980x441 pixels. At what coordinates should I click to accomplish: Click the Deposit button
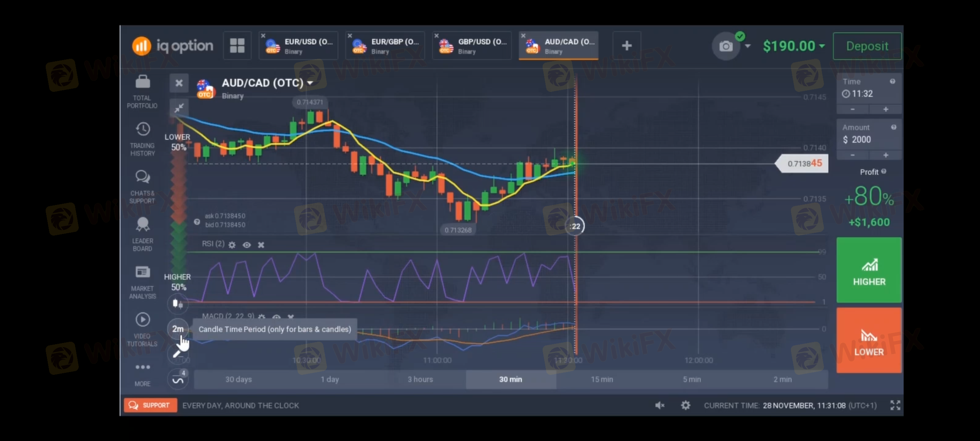(867, 46)
